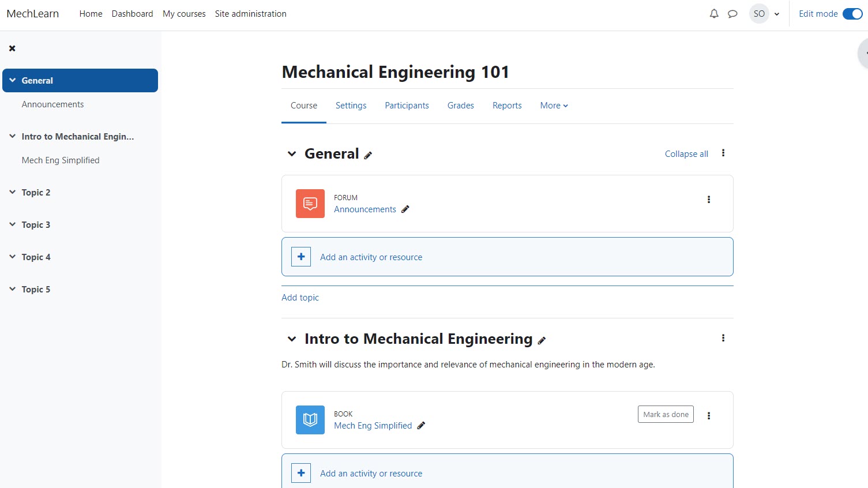Viewport: 868px width, 488px height.
Task: Click the Dr. Smith section description text
Action: point(468,365)
